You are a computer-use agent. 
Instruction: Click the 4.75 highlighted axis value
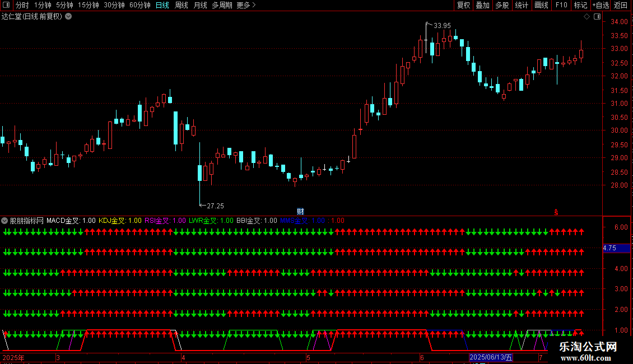(x=616, y=248)
